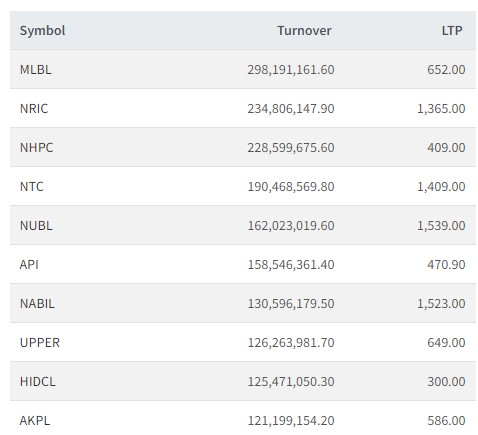Click NRIC's LTP value 1,365.00
The height and width of the screenshot is (435, 478).
pyautogui.click(x=441, y=109)
